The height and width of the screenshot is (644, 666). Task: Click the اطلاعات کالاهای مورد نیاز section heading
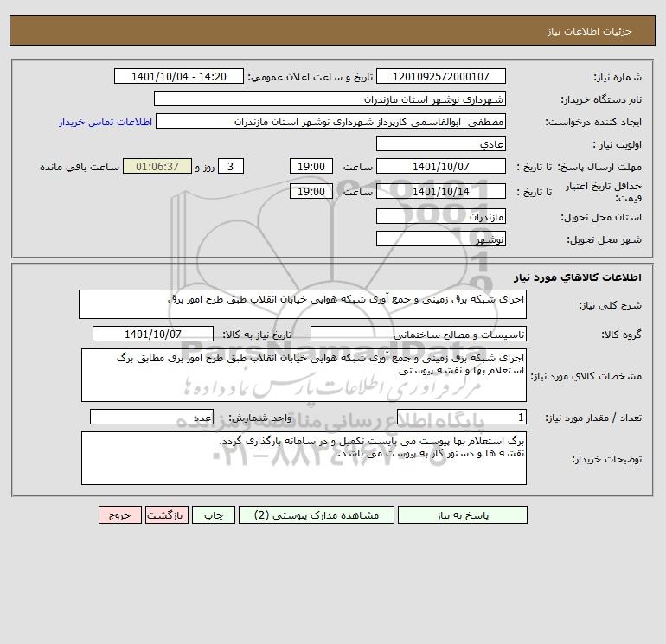[578, 277]
